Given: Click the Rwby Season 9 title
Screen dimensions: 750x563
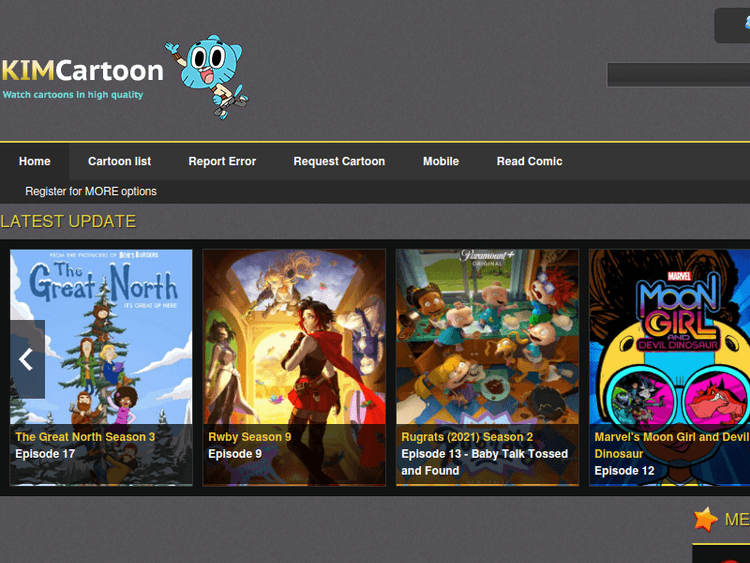Looking at the screenshot, I should coord(250,437).
